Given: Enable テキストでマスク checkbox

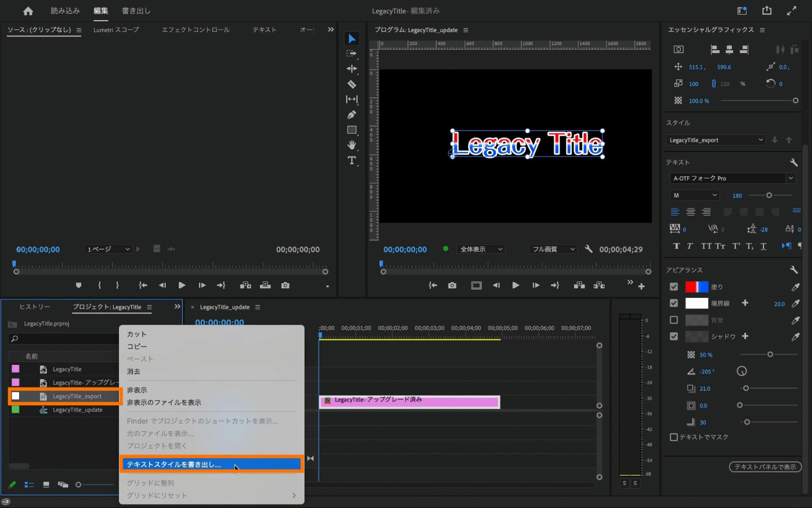Looking at the screenshot, I should click(674, 437).
